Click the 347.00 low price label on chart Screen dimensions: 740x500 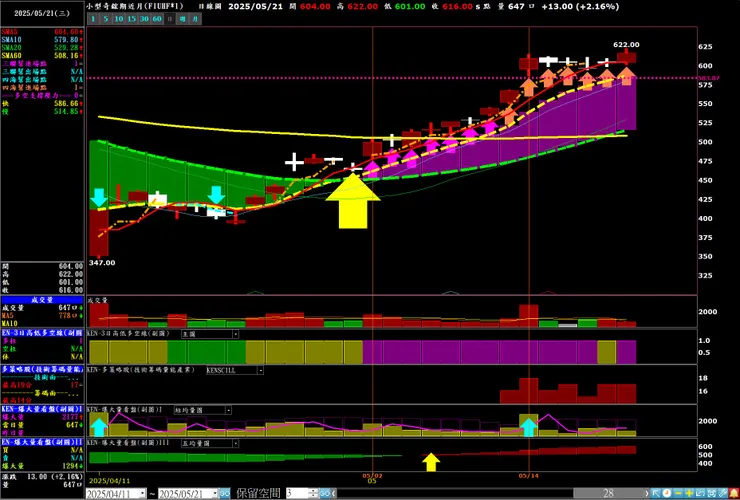click(102, 263)
